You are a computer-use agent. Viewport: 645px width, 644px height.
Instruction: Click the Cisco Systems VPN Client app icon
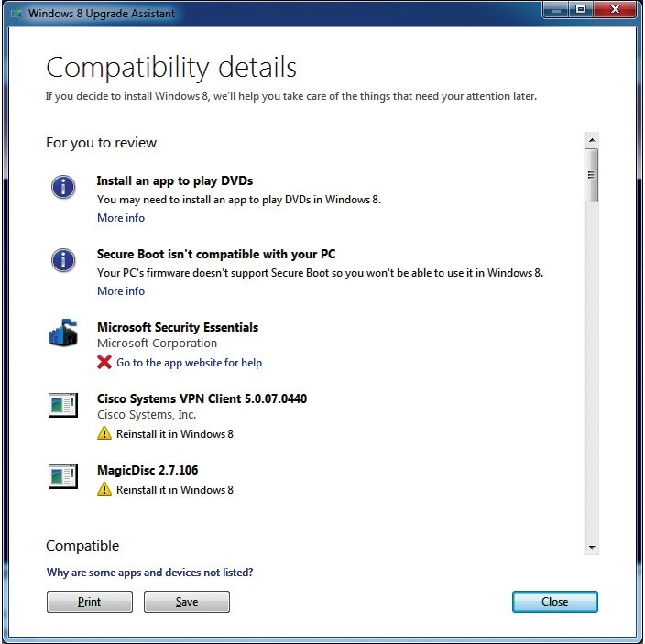tap(63, 405)
